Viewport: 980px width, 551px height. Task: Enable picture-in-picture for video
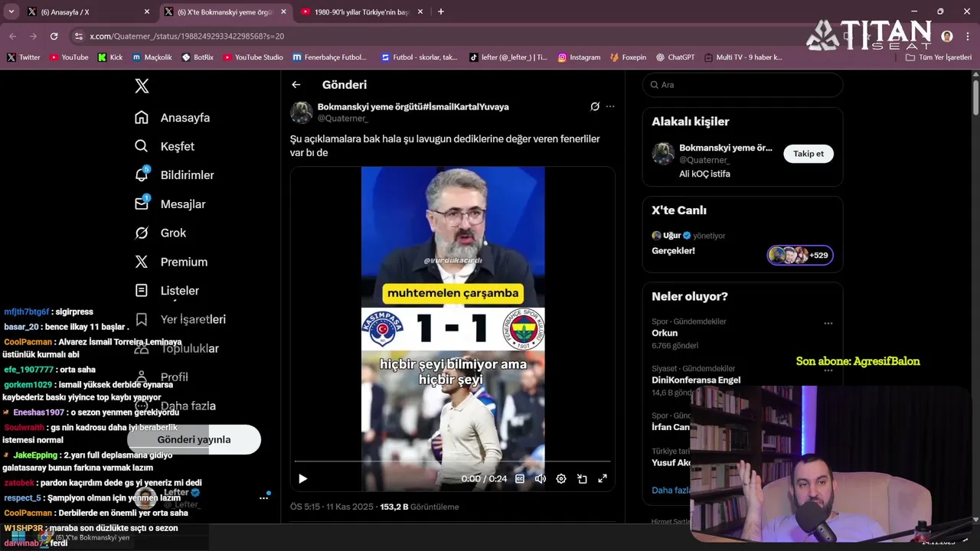click(582, 478)
